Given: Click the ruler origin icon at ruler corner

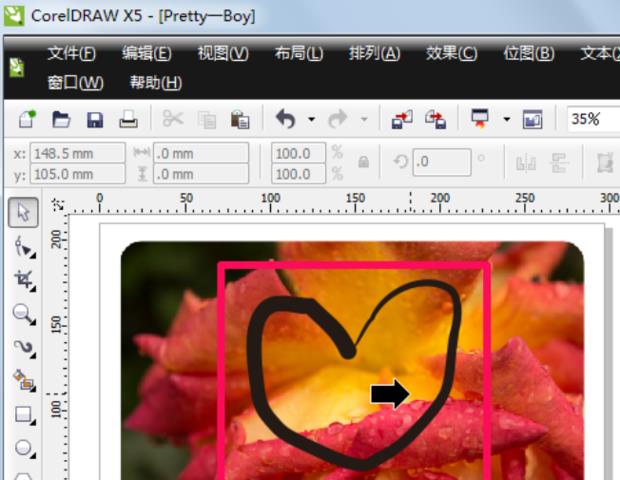Looking at the screenshot, I should click(x=58, y=204).
